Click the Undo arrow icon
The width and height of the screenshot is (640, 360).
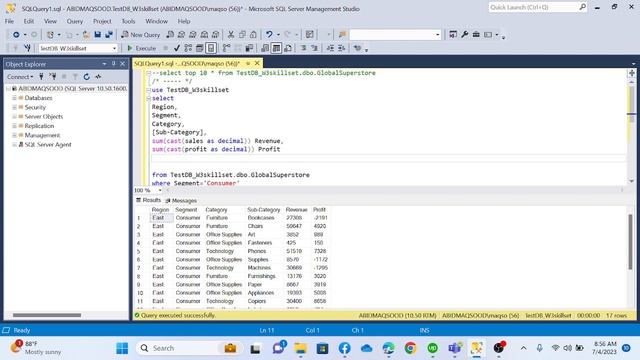(x=269, y=35)
